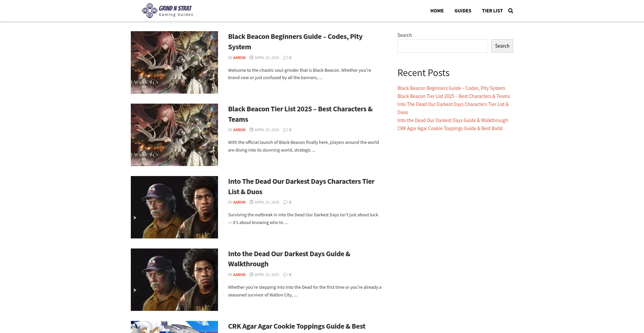Click comment bubble icon on Black Beacon Tier List post

[x=285, y=130]
